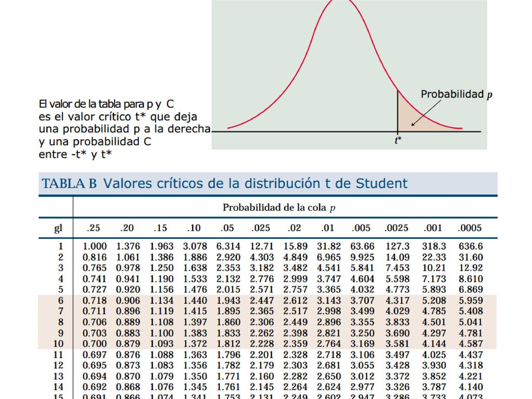
Task: Click the value '0.692' in row 14
Action: [x=95, y=387]
